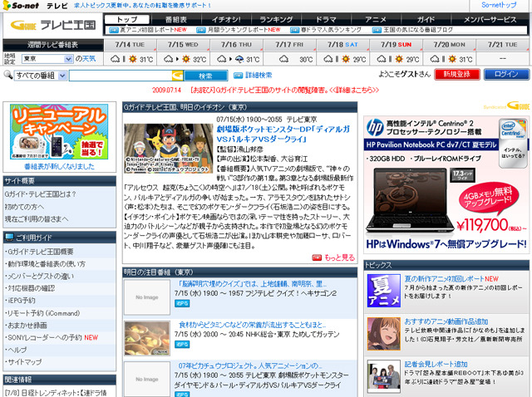532x397 pixels.
Task: Open 記者会見レポート追加 topic link
Action: 436,364
